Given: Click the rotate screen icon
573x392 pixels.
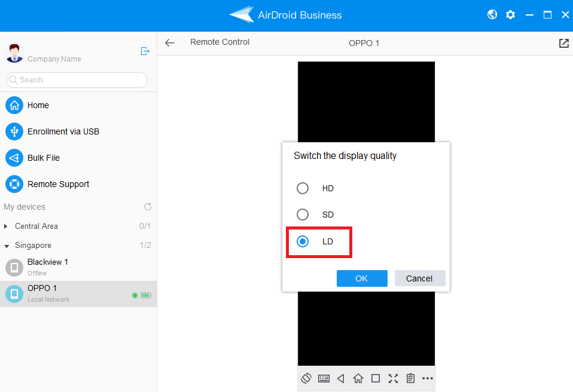Looking at the screenshot, I should click(306, 378).
